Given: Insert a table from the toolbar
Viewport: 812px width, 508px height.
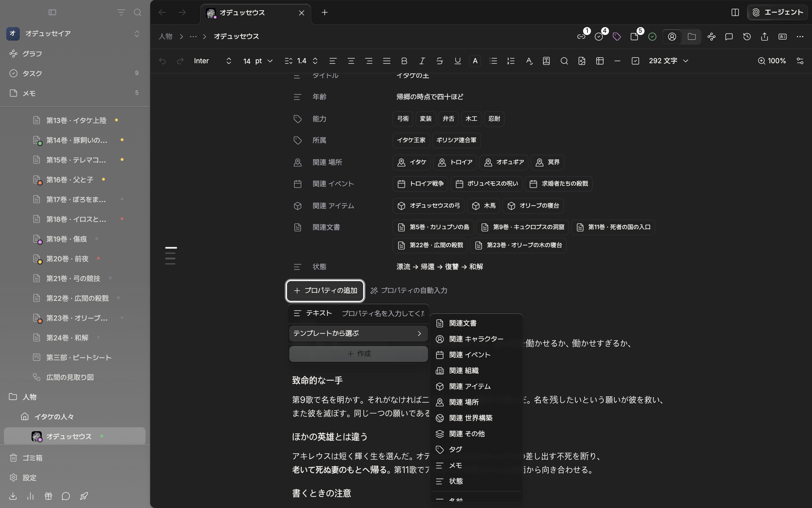Looking at the screenshot, I should pos(600,61).
